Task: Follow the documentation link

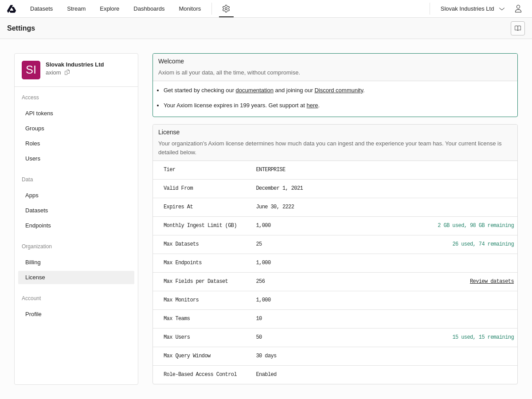Action: (x=254, y=90)
